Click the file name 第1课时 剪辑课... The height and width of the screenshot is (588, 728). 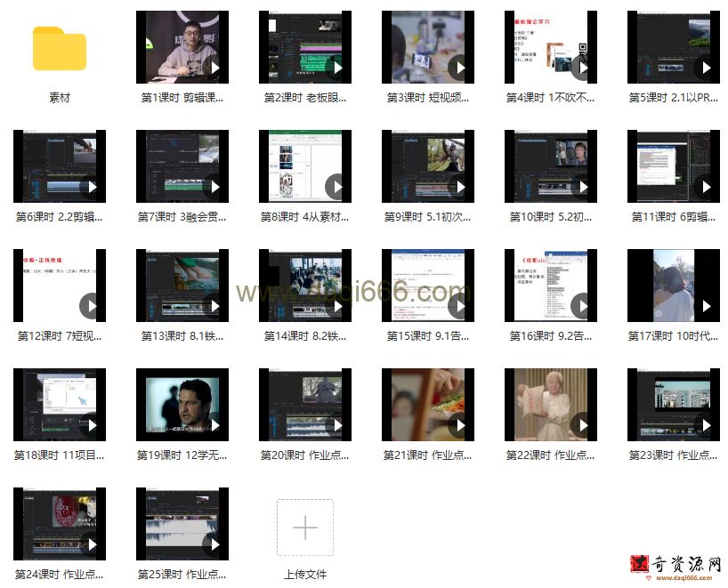coord(182,98)
